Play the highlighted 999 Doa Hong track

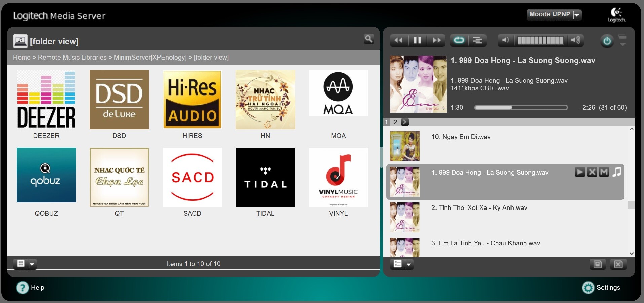click(x=580, y=172)
